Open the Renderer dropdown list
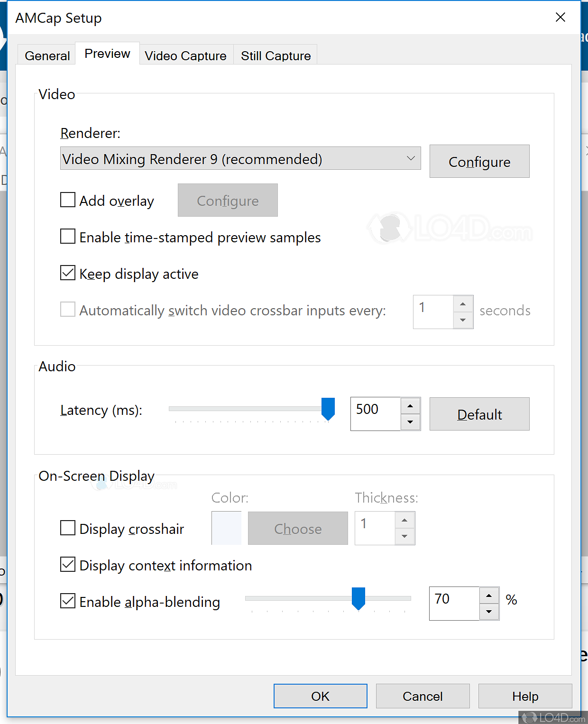The width and height of the screenshot is (588, 724). 240,158
